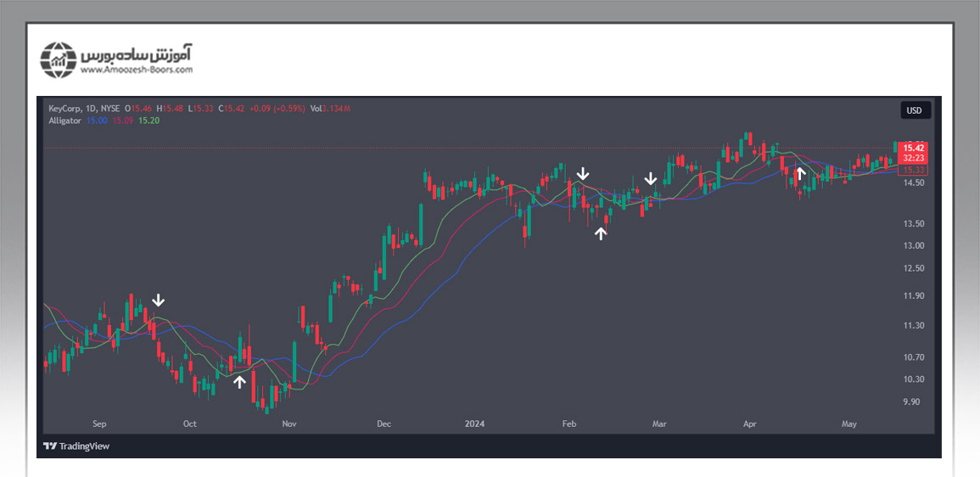This screenshot has width=980, height=477.
Task: Click the volume value 3.134M in legend
Action: coord(335,109)
